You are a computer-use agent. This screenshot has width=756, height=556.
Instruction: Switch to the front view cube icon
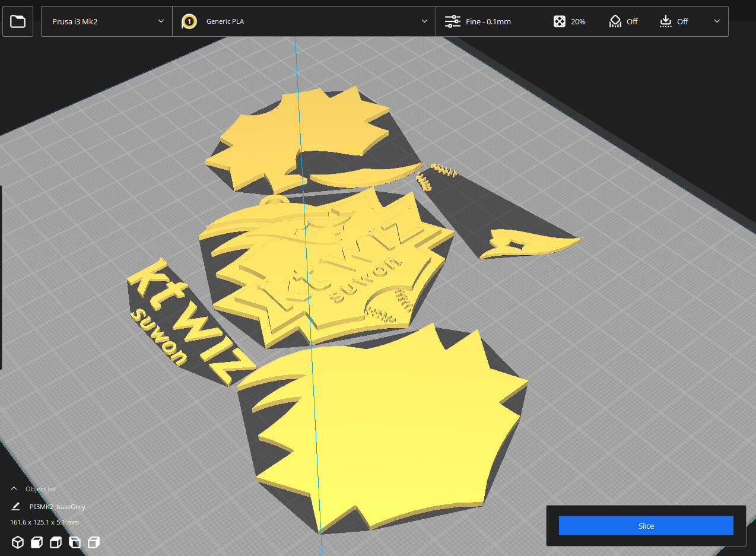coord(37,542)
